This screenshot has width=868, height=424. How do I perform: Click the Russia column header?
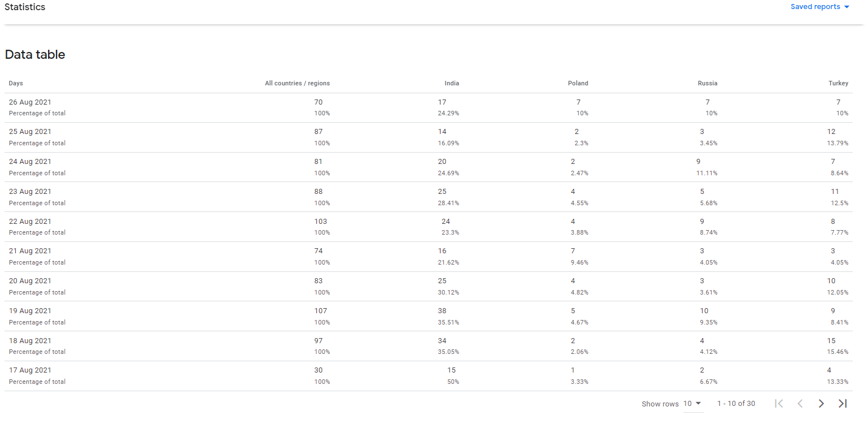click(x=708, y=83)
